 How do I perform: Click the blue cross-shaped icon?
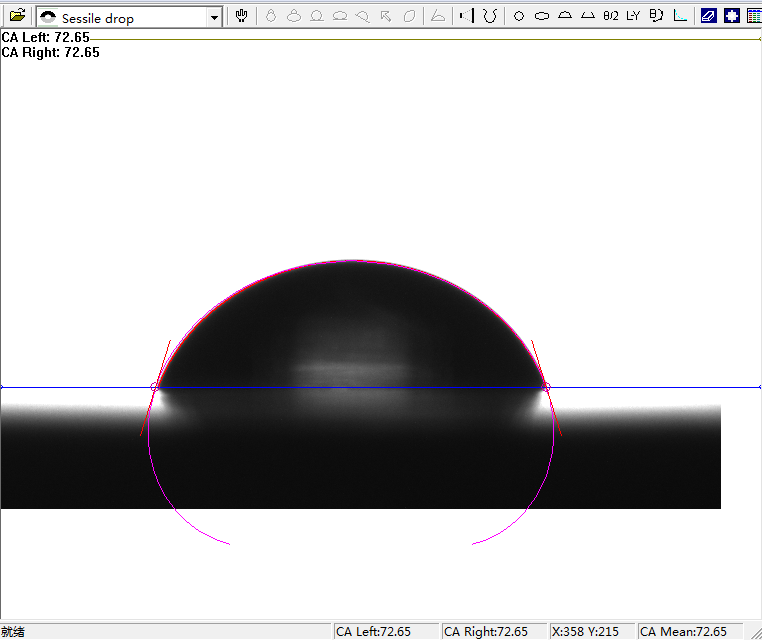[731, 16]
